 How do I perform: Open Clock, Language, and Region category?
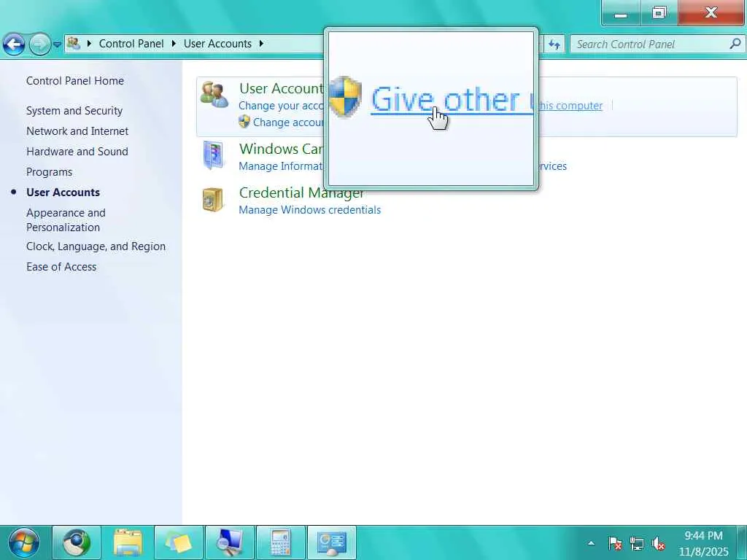coord(96,246)
